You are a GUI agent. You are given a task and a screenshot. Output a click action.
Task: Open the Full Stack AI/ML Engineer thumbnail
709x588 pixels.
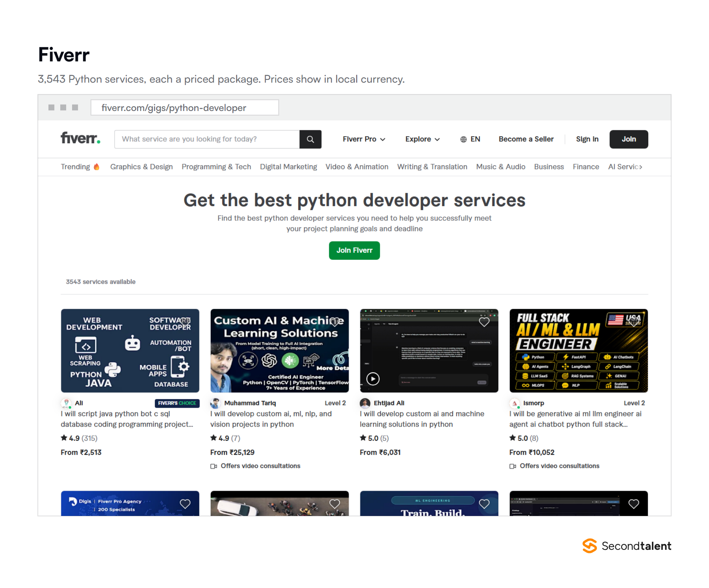coord(579,351)
